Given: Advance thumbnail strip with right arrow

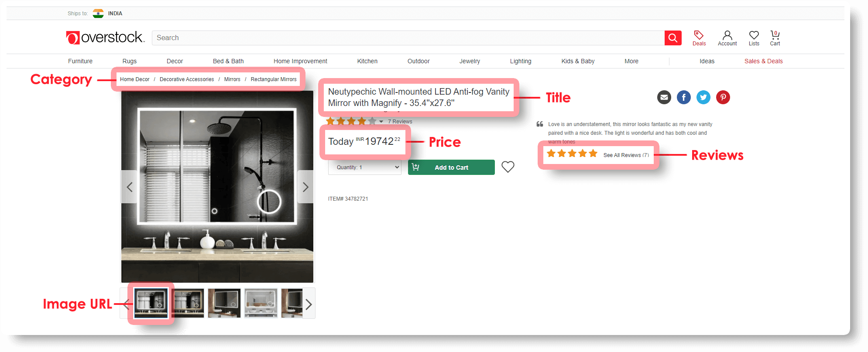Looking at the screenshot, I should coord(309,304).
